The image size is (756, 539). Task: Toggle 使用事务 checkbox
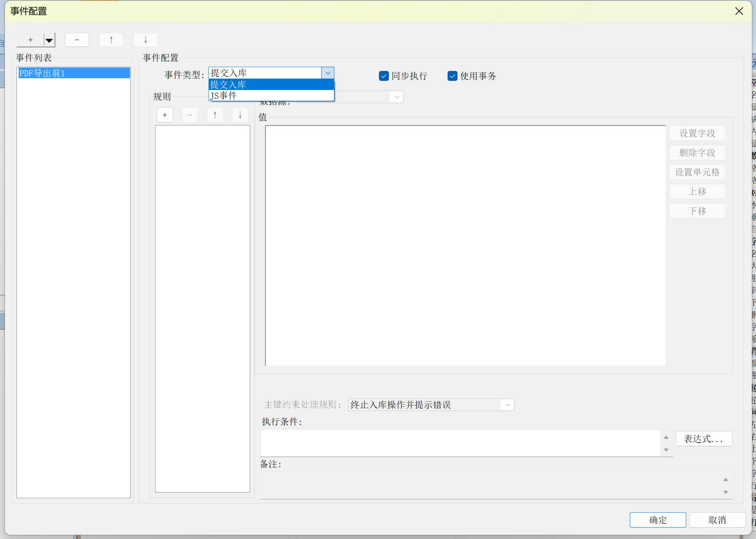coord(452,76)
